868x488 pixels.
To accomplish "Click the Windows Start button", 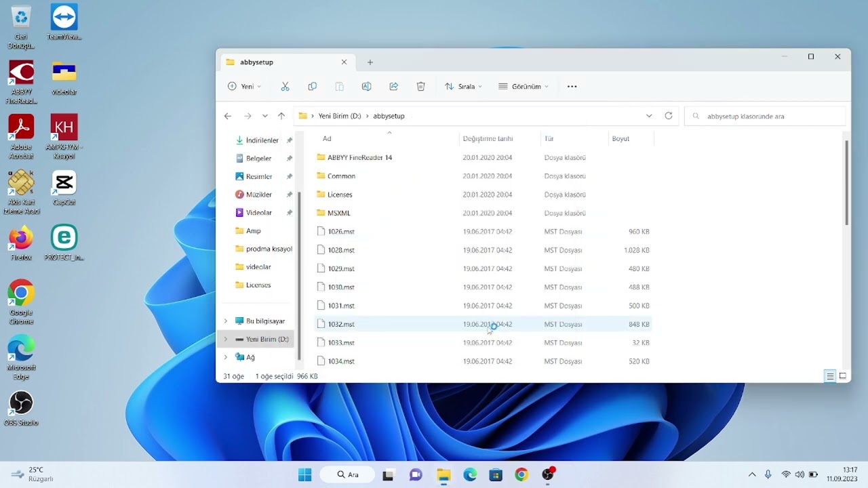I will (304, 474).
